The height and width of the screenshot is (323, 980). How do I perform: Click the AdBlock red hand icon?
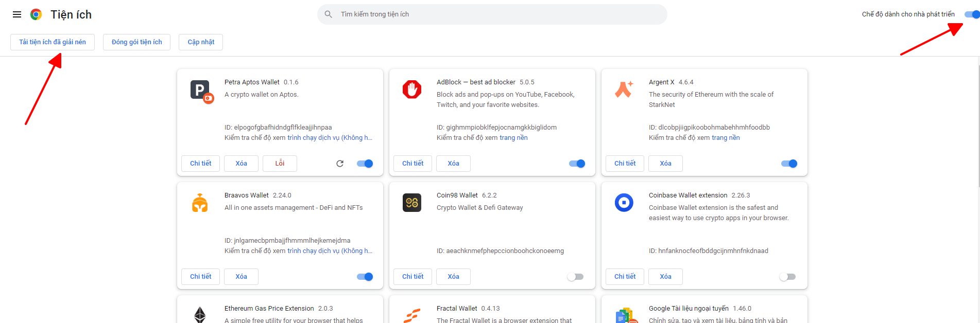[412, 89]
